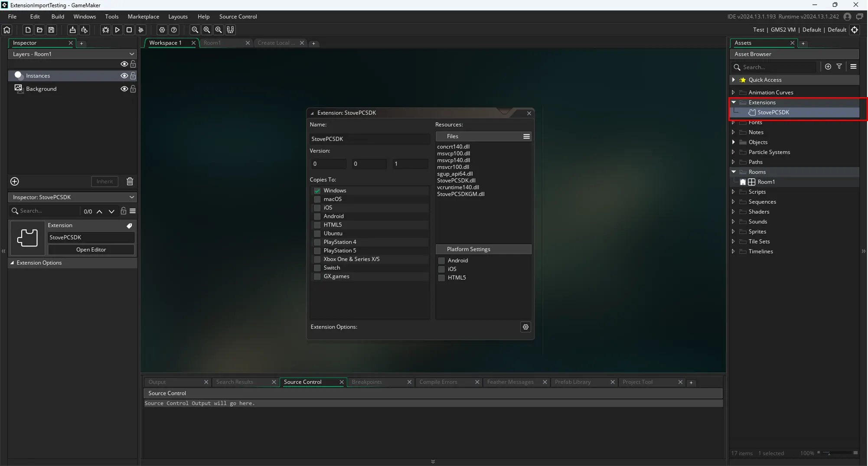
Task: Collapse the Rooms folder in Asset Browser
Action: [x=734, y=172]
